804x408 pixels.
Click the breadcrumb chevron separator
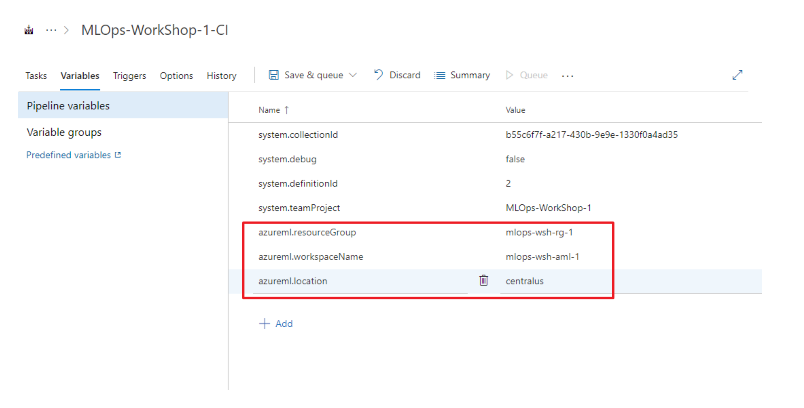click(x=66, y=30)
